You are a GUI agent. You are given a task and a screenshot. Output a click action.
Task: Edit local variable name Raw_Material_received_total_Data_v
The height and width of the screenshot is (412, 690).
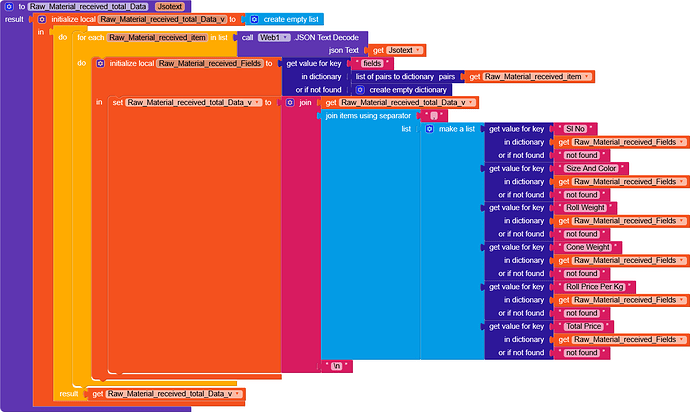point(162,19)
